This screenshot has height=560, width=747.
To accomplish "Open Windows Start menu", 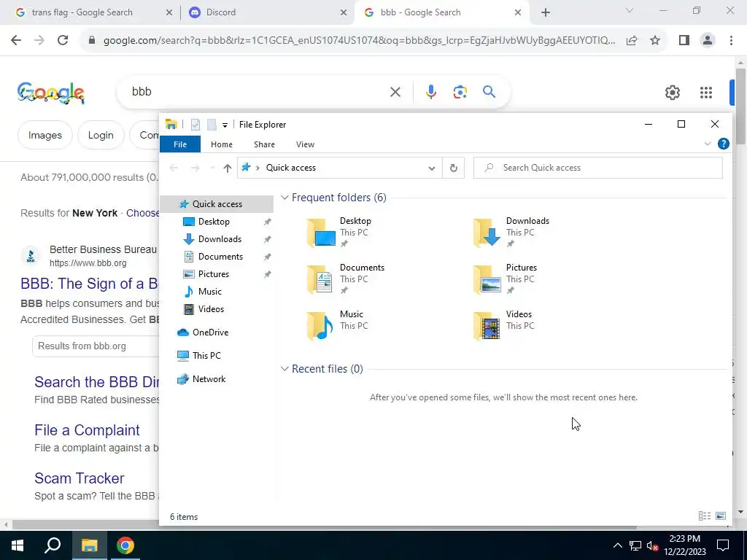I will click(x=18, y=545).
